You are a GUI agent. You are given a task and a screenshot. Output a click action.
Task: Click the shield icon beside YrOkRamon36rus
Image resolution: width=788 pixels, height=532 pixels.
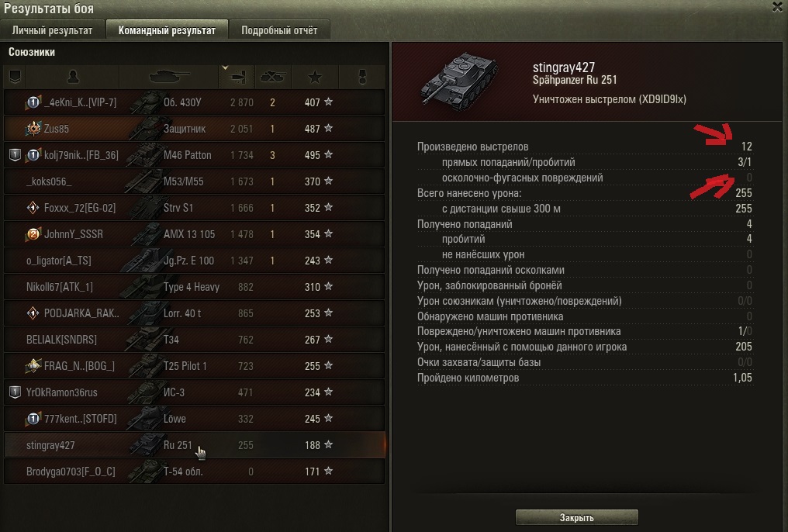tap(15, 392)
